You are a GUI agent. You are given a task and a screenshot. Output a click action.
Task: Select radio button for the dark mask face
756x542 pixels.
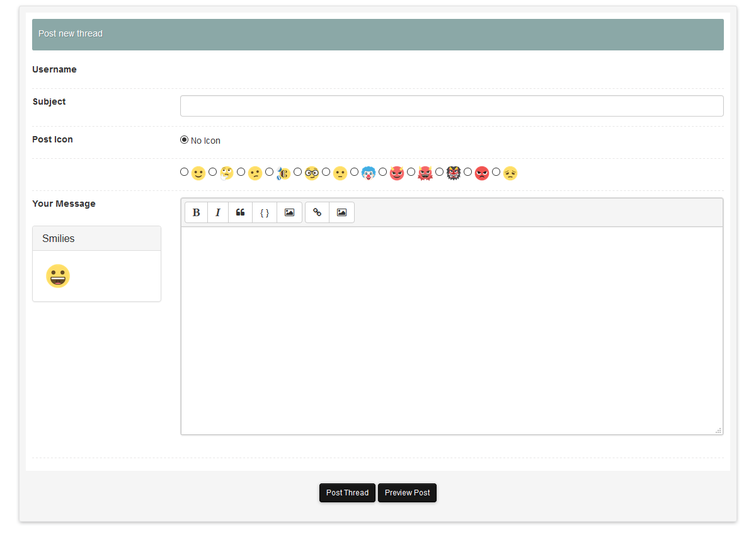point(439,171)
